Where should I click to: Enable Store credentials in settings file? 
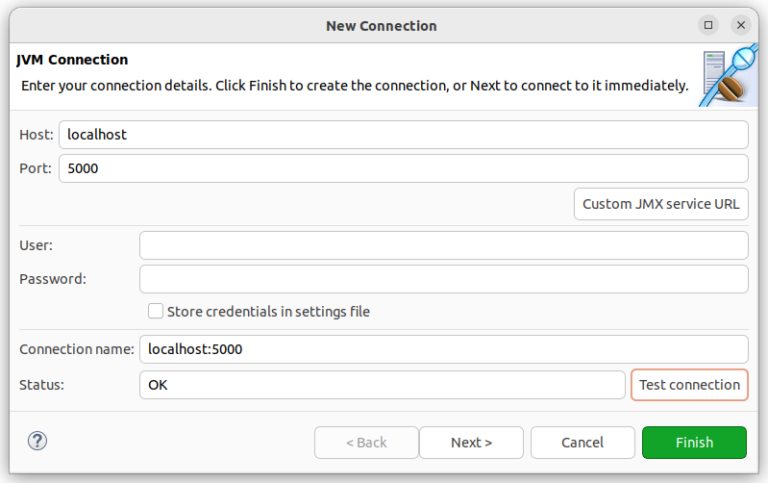(x=156, y=311)
